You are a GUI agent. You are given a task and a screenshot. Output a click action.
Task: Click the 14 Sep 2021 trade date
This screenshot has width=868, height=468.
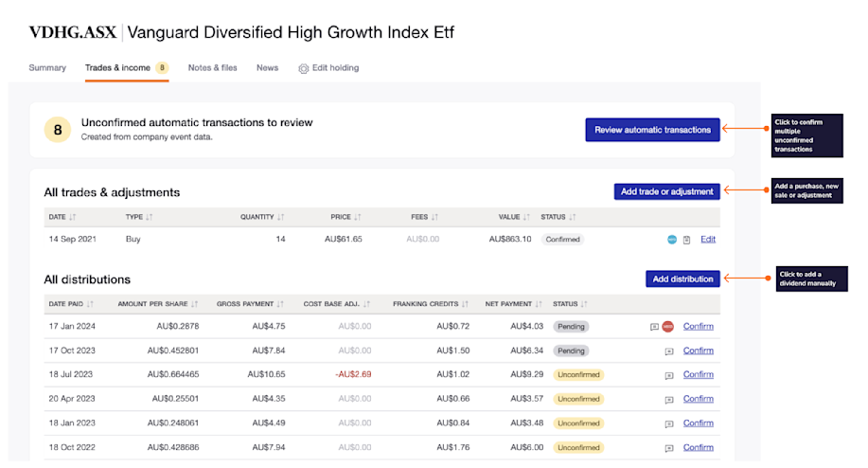[x=73, y=240]
